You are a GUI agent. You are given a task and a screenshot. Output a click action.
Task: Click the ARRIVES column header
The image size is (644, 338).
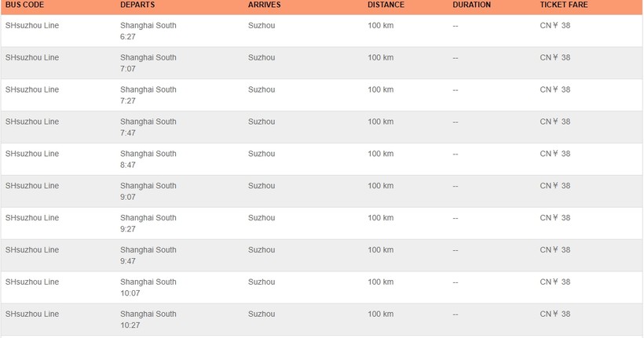click(264, 5)
